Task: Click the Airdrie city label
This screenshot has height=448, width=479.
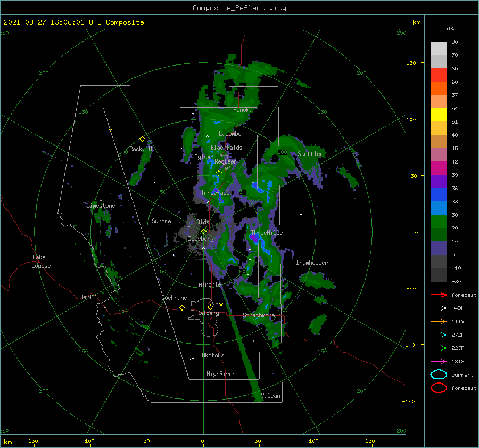Action: click(x=210, y=284)
